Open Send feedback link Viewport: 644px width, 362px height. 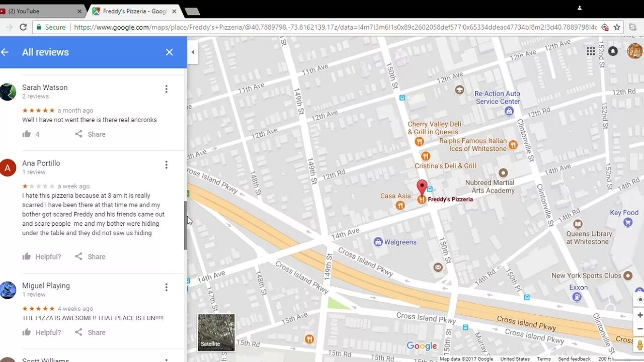point(574,359)
